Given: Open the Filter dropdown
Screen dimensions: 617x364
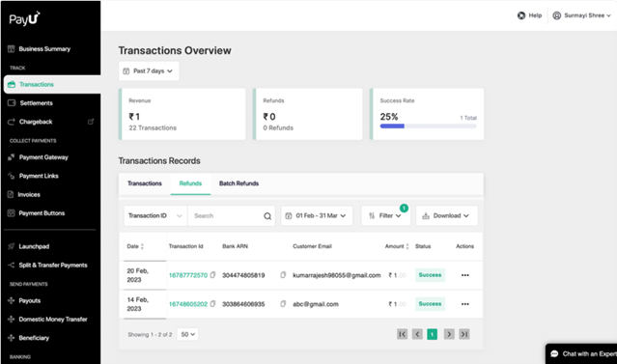Looking at the screenshot, I should 385,215.
